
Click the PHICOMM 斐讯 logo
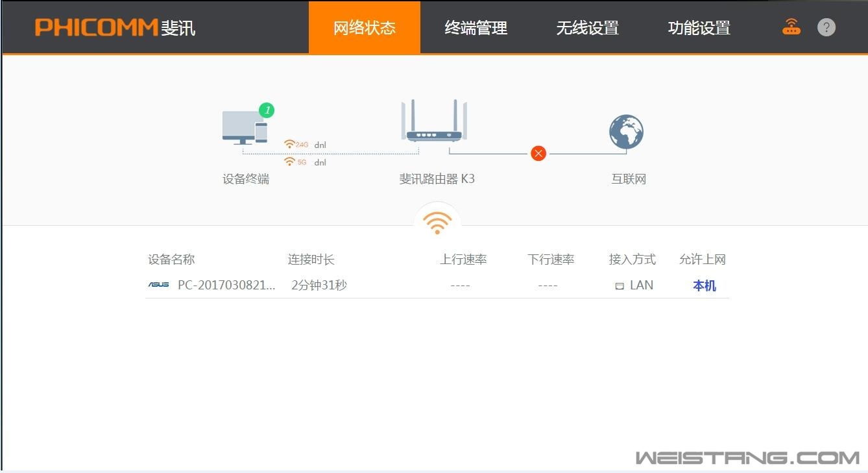115,27
